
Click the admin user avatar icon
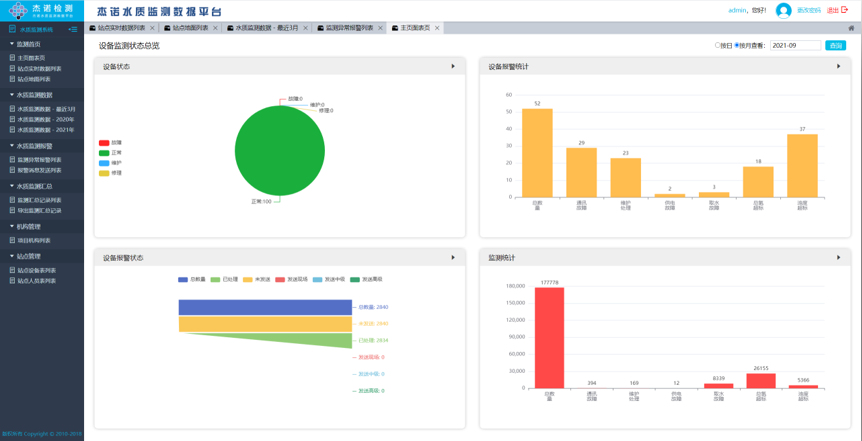(783, 10)
